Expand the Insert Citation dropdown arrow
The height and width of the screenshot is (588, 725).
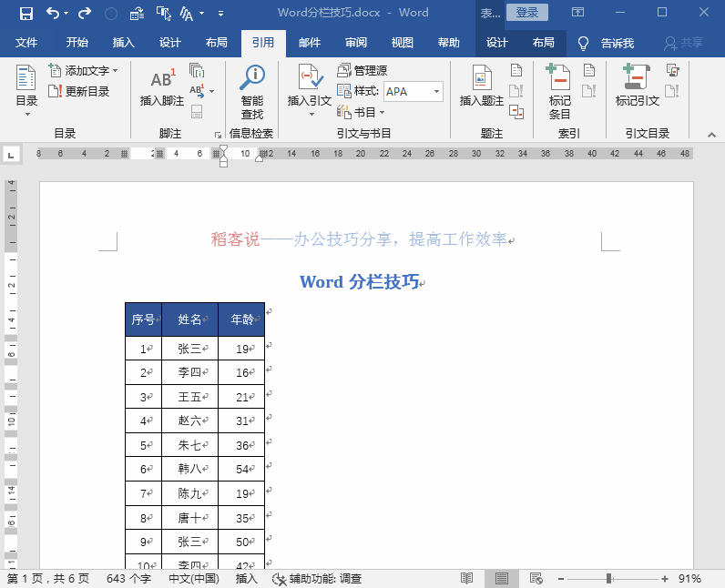(x=311, y=114)
